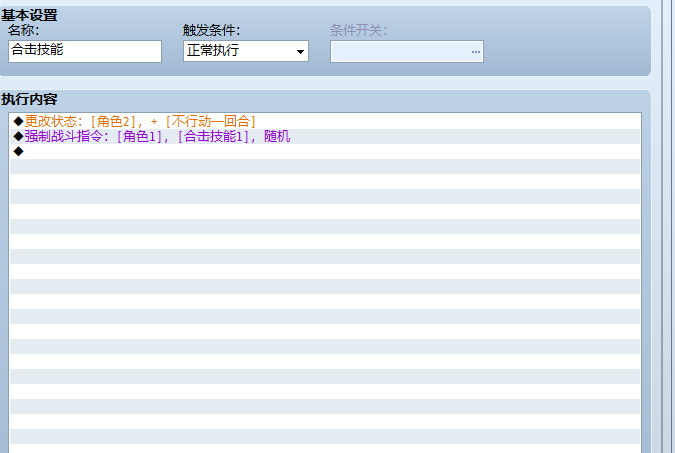The width and height of the screenshot is (675, 453).
Task: Click the 执行内容 section header
Action: 29,99
